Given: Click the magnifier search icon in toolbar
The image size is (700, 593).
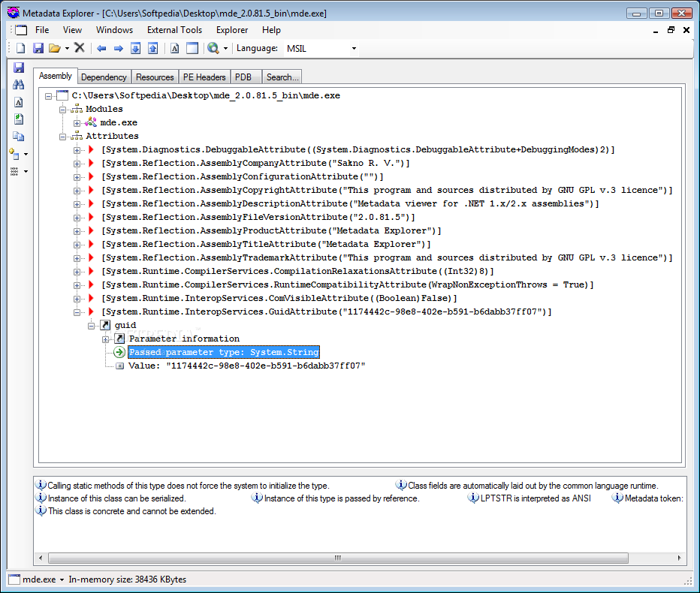Looking at the screenshot, I should [x=213, y=48].
